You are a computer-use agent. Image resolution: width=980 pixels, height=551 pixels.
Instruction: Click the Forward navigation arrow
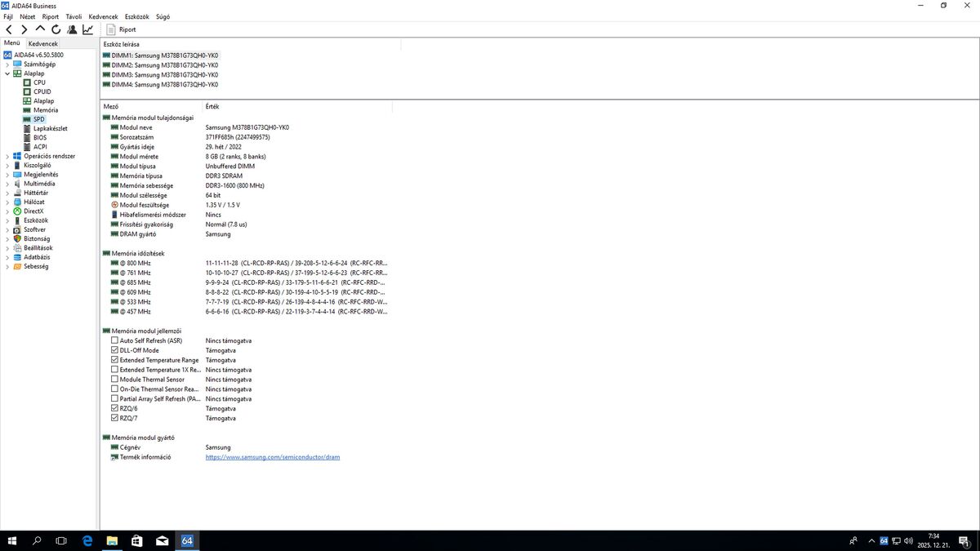point(24,29)
